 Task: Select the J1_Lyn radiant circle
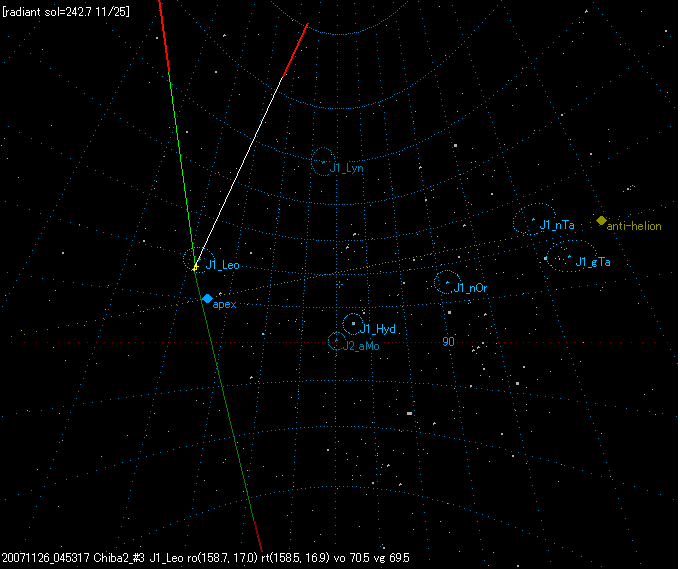click(x=323, y=162)
